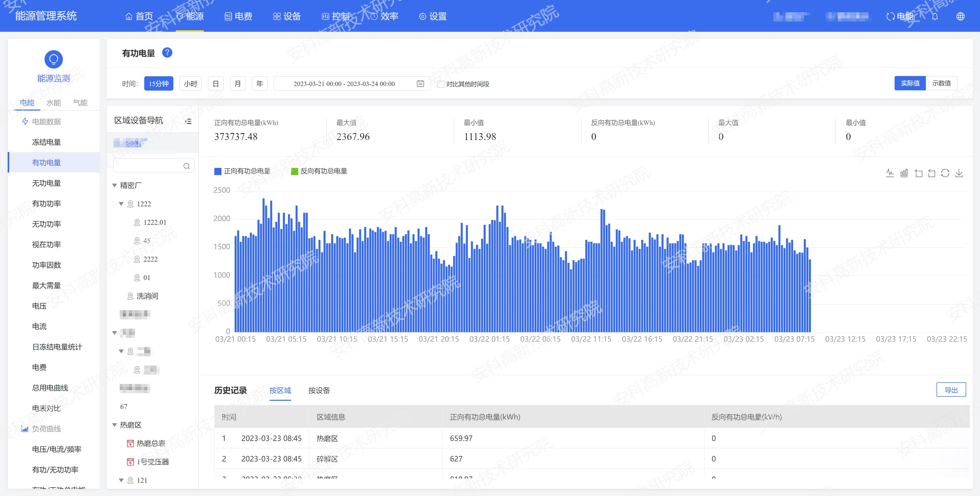Image resolution: width=980 pixels, height=496 pixels.
Task: Click the 电能 switch icon in header
Action: 890,16
